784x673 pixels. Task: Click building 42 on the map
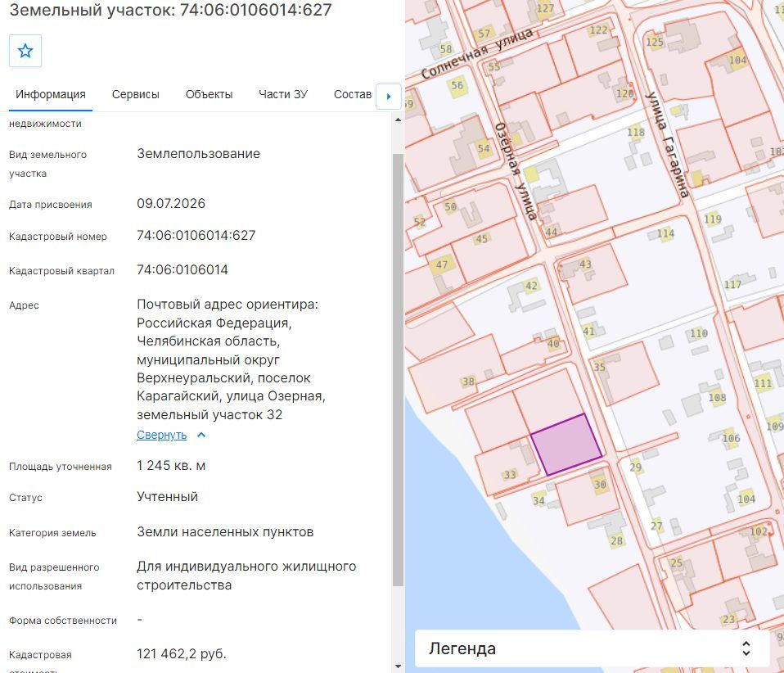(531, 286)
